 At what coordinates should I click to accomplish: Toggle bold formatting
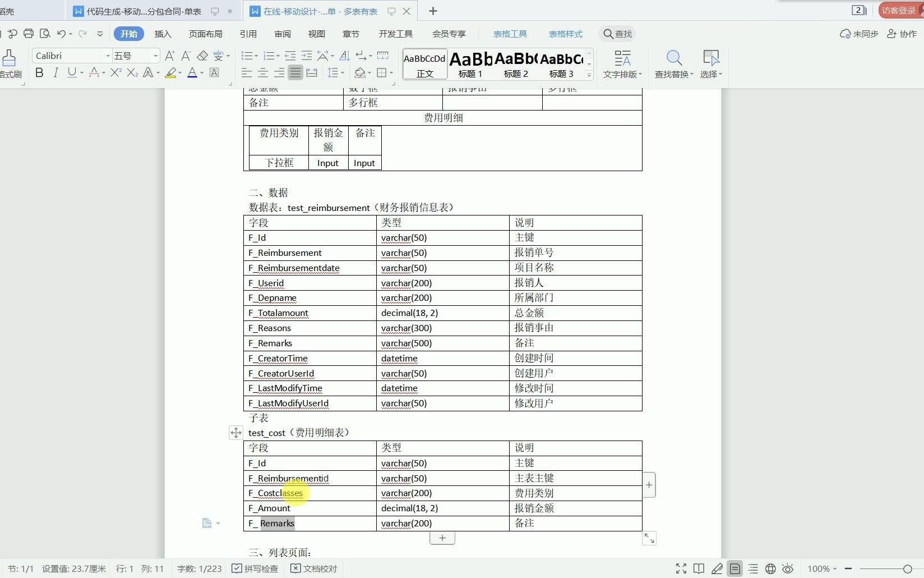pos(39,72)
